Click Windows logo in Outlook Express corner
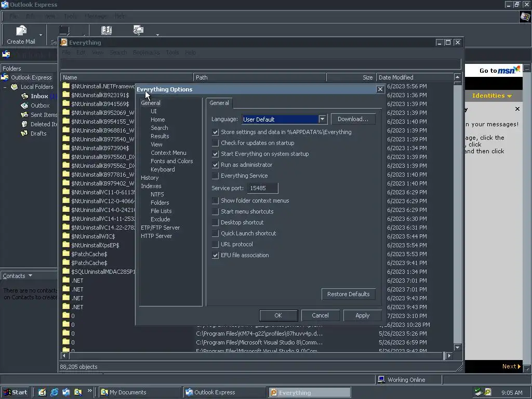The height and width of the screenshot is (399, 532). tap(525, 17)
